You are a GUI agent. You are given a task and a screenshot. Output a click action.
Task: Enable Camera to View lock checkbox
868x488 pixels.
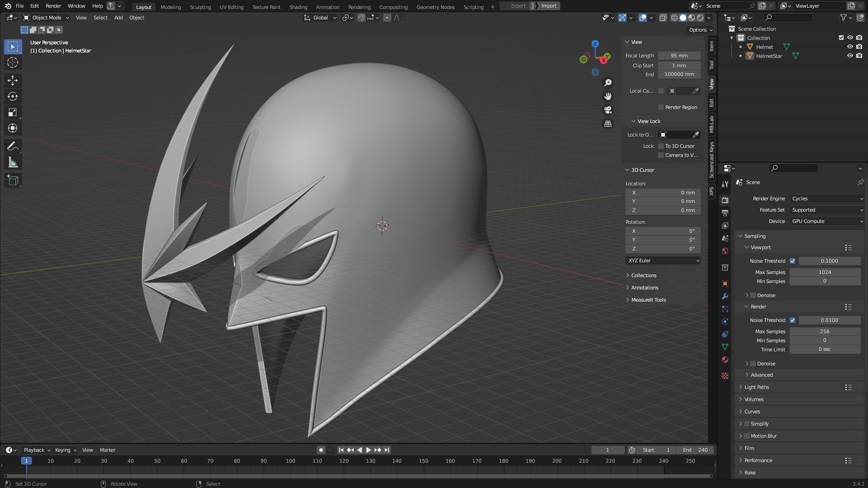[x=661, y=155]
